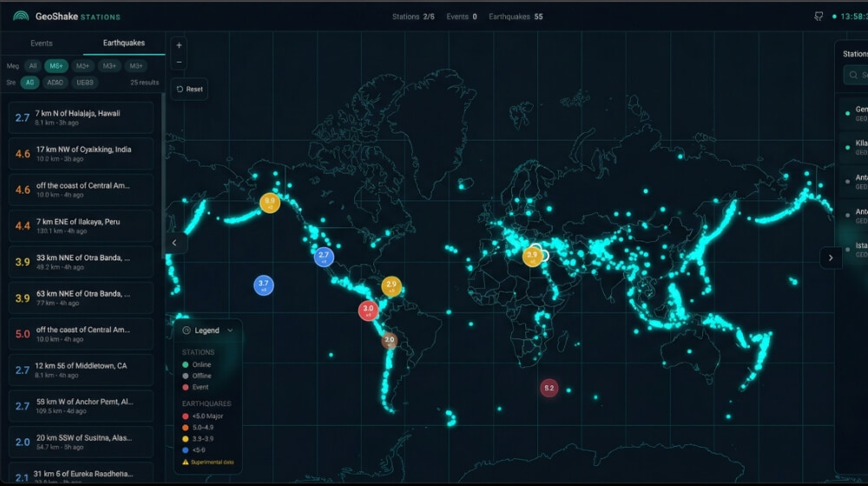Zoom in the map with plus button
Viewport: 868px width, 486px height.
pyautogui.click(x=179, y=45)
